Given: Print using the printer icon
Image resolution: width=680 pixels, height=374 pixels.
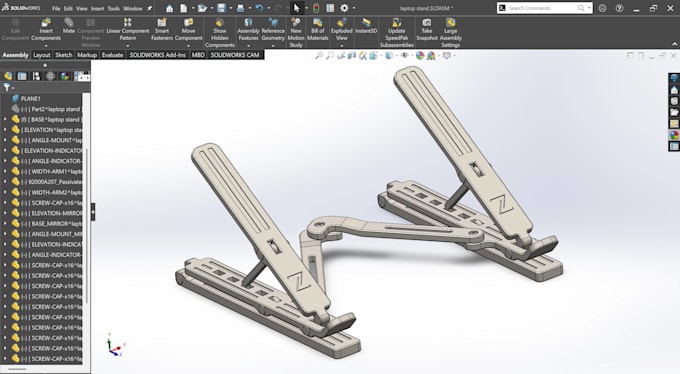Looking at the screenshot, I should pyautogui.click(x=241, y=8).
